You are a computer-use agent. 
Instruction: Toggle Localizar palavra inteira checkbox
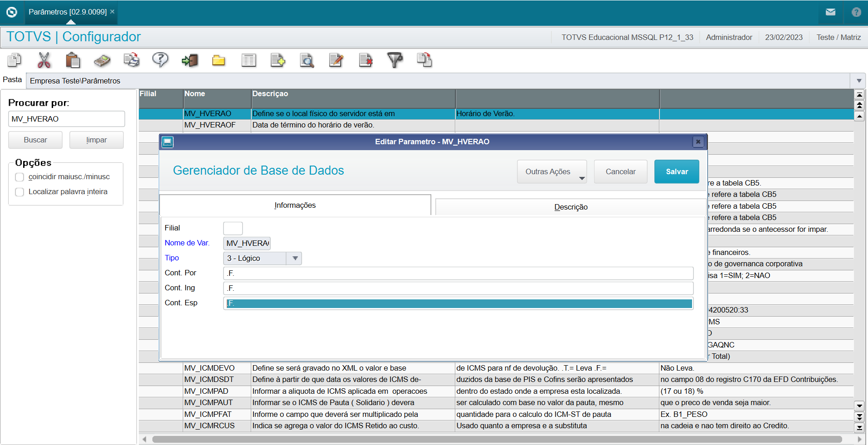(20, 192)
